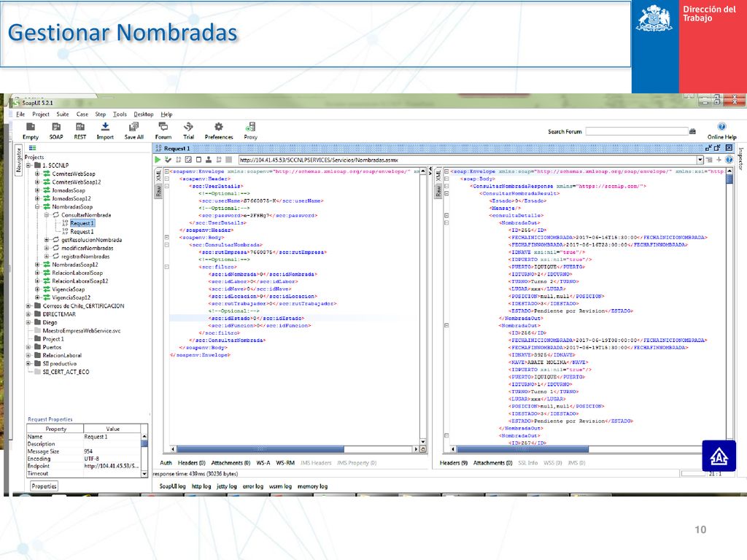Click the Navigator side tab

point(18,160)
